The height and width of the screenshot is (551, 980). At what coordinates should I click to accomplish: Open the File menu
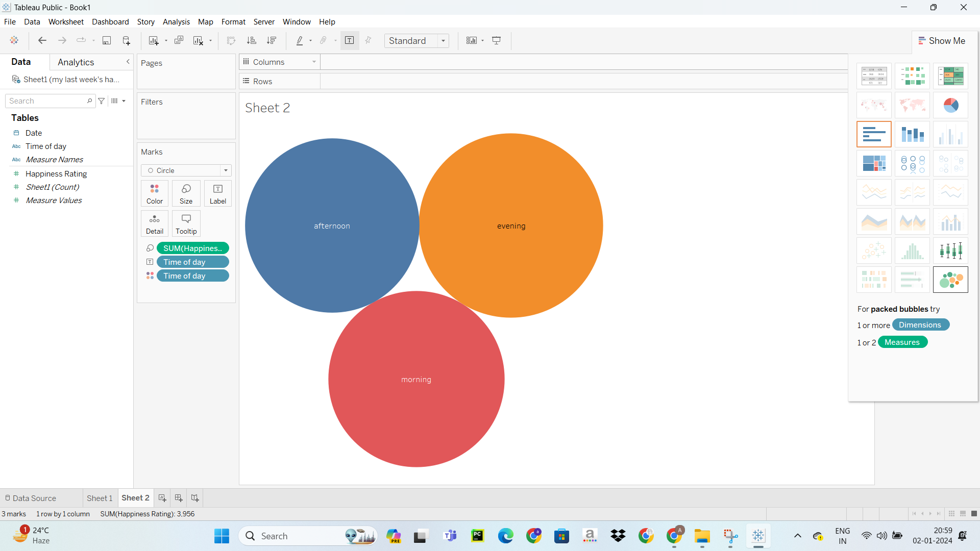(10, 22)
